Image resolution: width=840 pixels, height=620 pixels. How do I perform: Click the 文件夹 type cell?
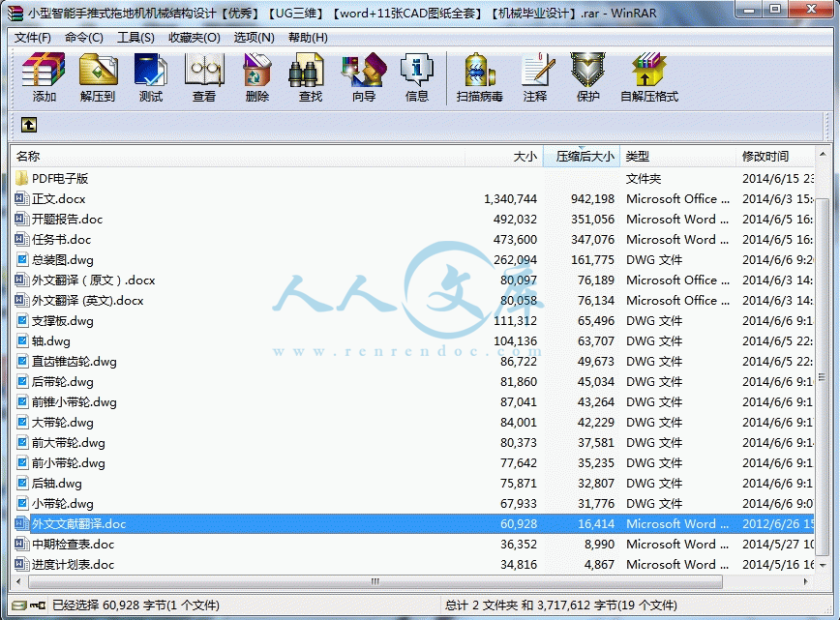[644, 178]
